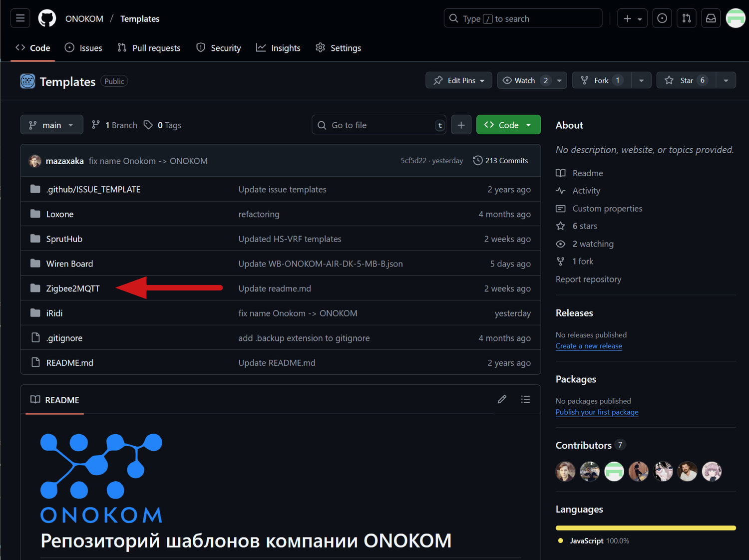Open the README outline list icon

point(525,399)
